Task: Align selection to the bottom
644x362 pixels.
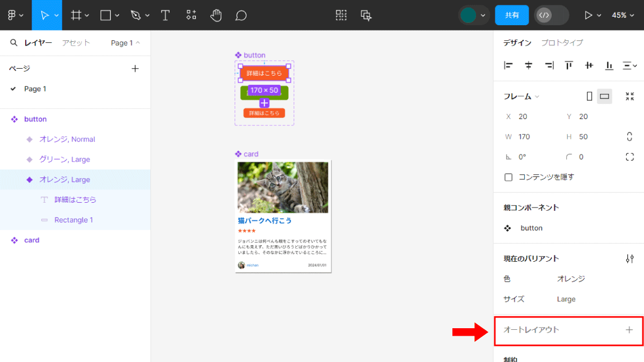Action: [609, 65]
